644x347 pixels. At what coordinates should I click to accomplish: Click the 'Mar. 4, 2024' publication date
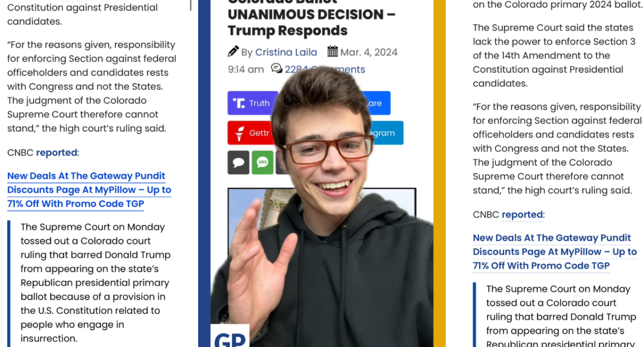tap(369, 52)
